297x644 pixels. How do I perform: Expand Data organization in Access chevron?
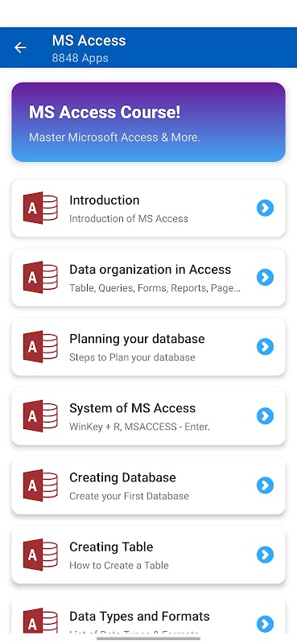click(265, 277)
